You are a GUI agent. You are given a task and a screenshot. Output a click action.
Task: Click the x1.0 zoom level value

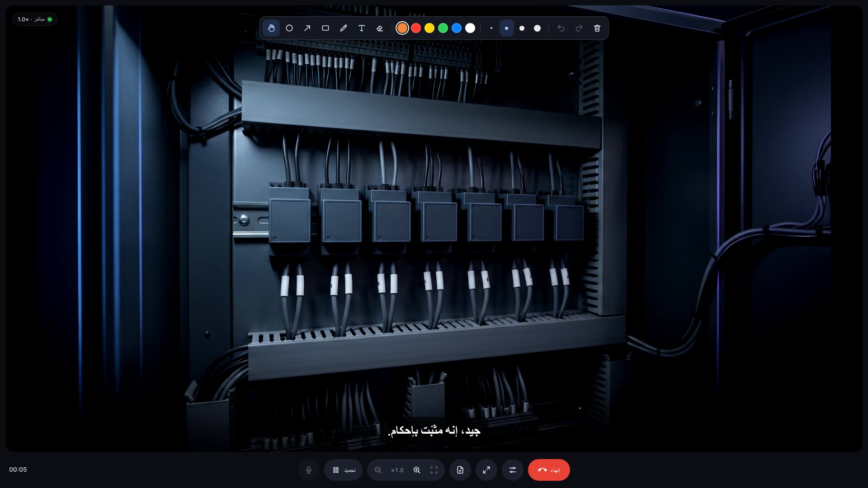tap(397, 470)
